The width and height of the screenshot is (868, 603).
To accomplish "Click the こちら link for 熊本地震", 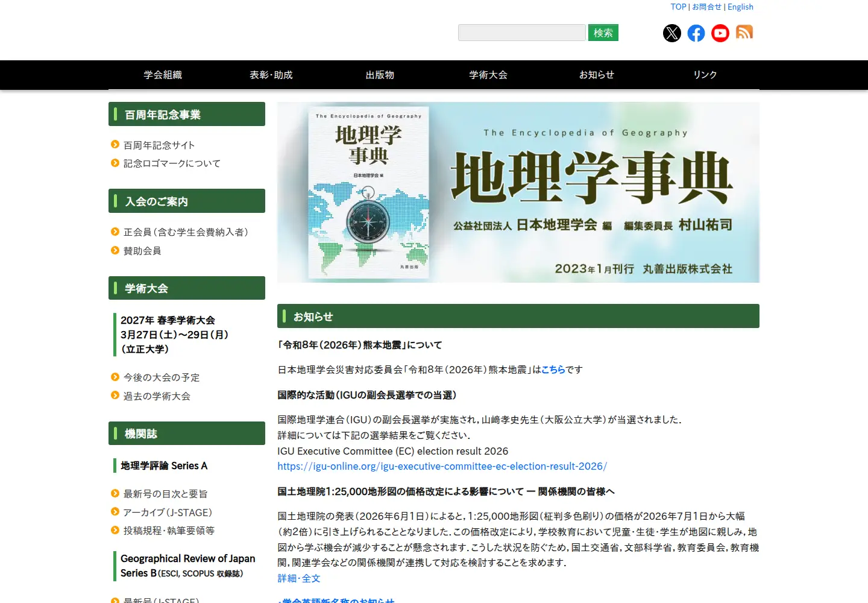I will point(553,370).
